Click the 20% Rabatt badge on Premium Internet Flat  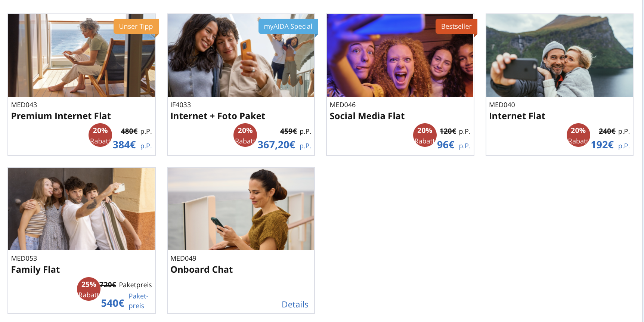100,135
